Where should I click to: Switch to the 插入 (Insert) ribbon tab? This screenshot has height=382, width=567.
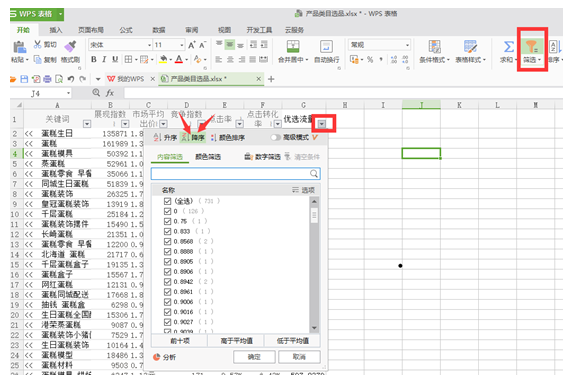click(56, 30)
